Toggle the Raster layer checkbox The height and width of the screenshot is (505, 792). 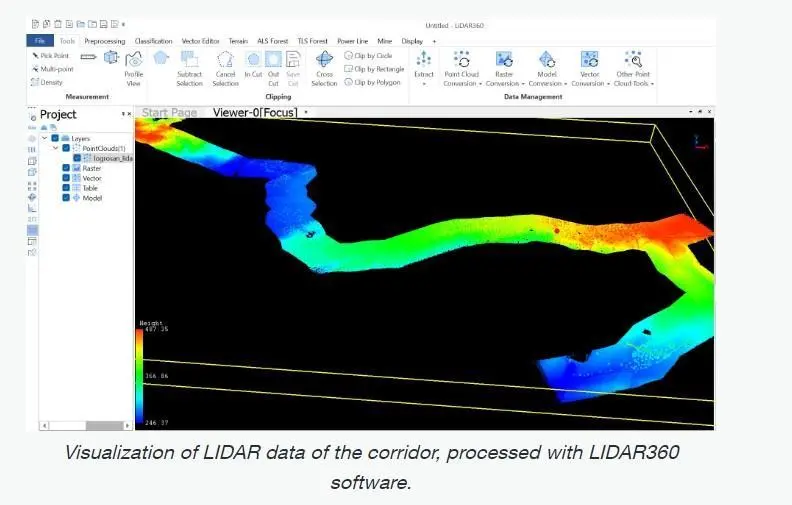[x=66, y=168]
